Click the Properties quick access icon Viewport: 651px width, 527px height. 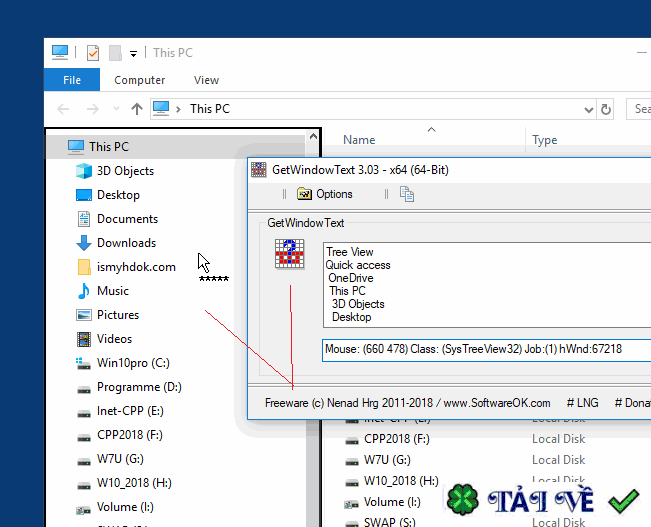pyautogui.click(x=93, y=53)
